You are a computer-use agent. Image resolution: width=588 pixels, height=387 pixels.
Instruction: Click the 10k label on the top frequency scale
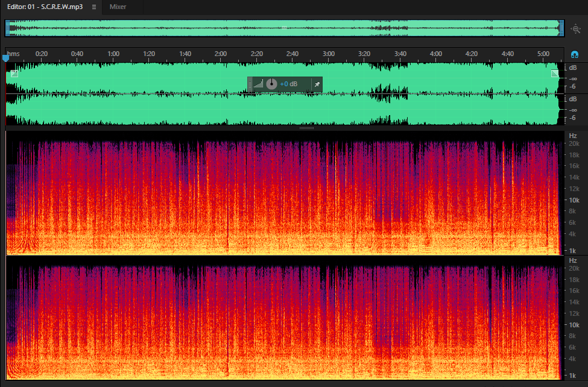click(x=574, y=200)
